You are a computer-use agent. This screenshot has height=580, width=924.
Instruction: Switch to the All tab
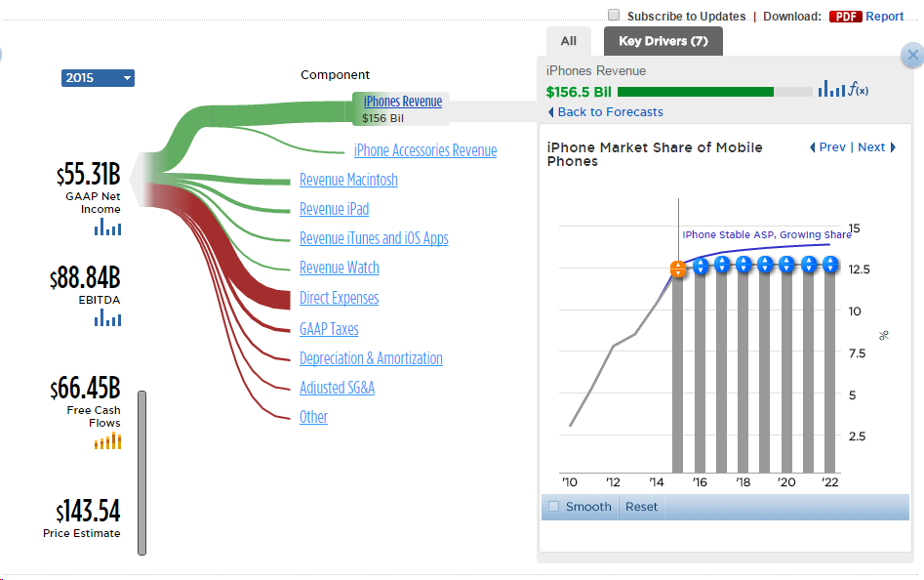coord(569,41)
